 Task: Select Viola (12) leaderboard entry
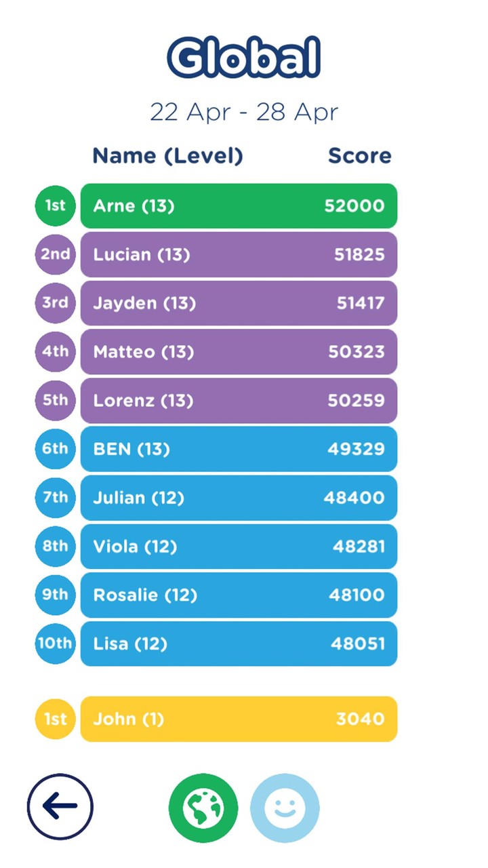239,547
